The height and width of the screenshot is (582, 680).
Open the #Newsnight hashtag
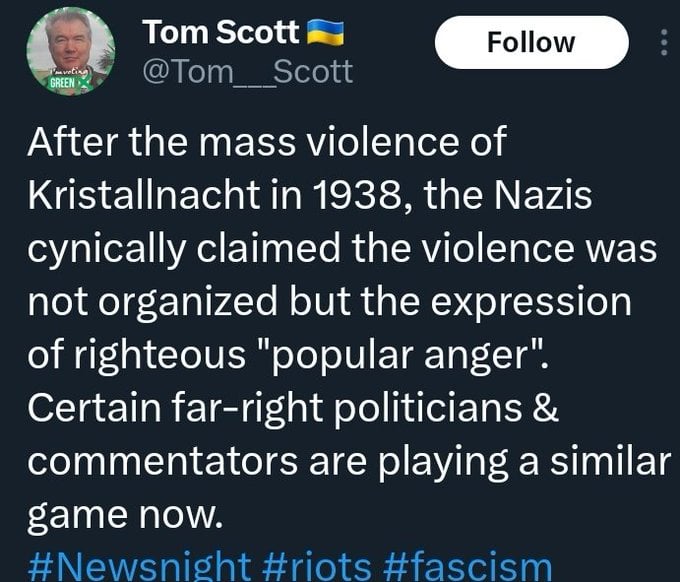tap(139, 566)
